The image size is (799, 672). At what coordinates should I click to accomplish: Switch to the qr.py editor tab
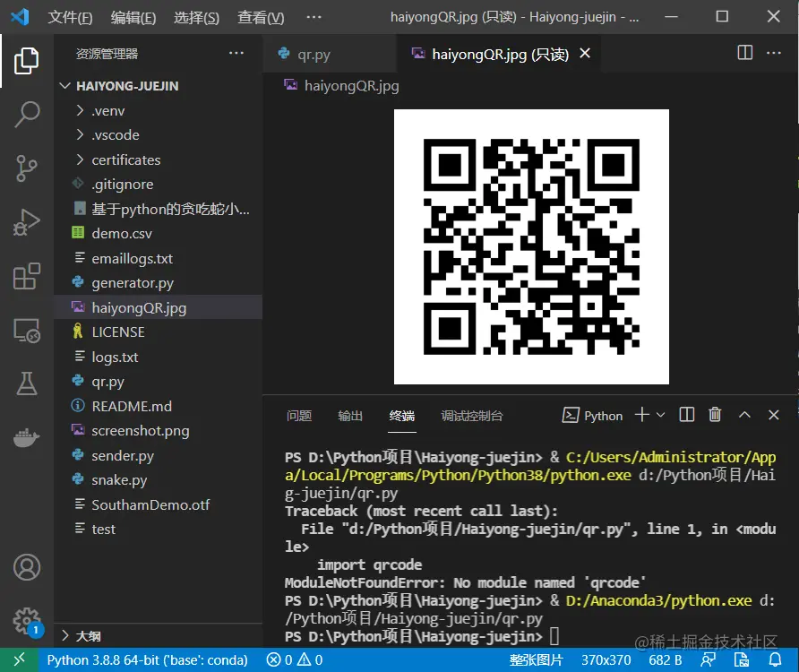(314, 54)
